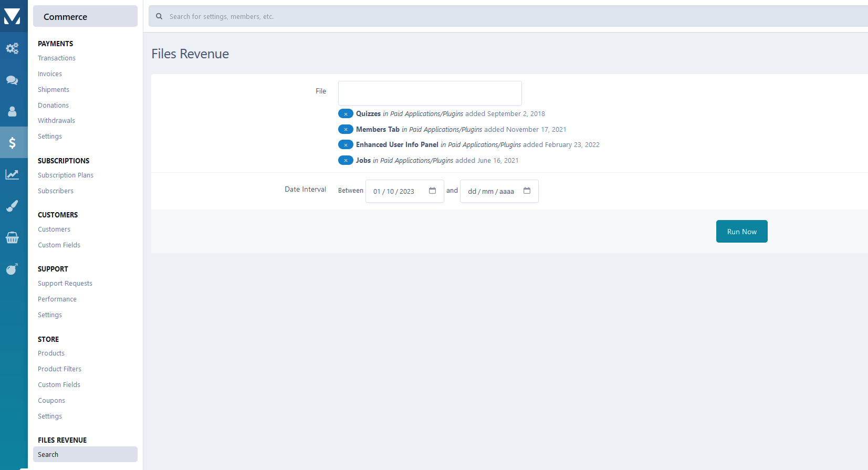Select the Commerce dollar sign icon
This screenshot has height=470, width=868.
[12, 143]
